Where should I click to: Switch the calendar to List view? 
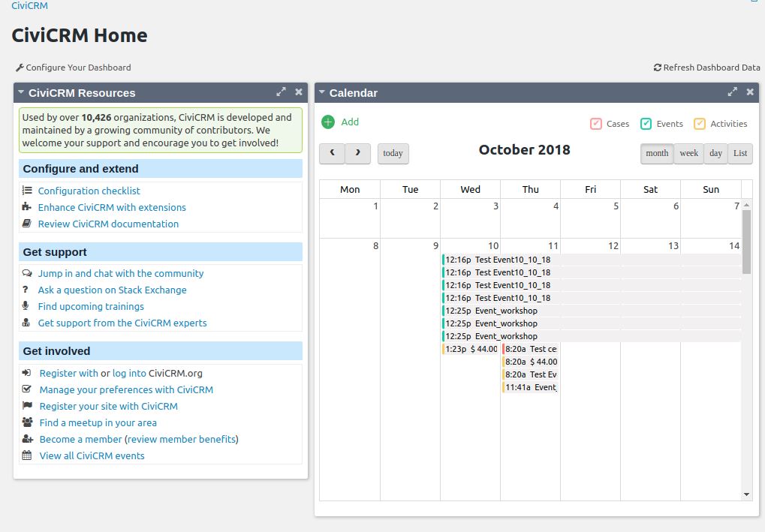(740, 154)
